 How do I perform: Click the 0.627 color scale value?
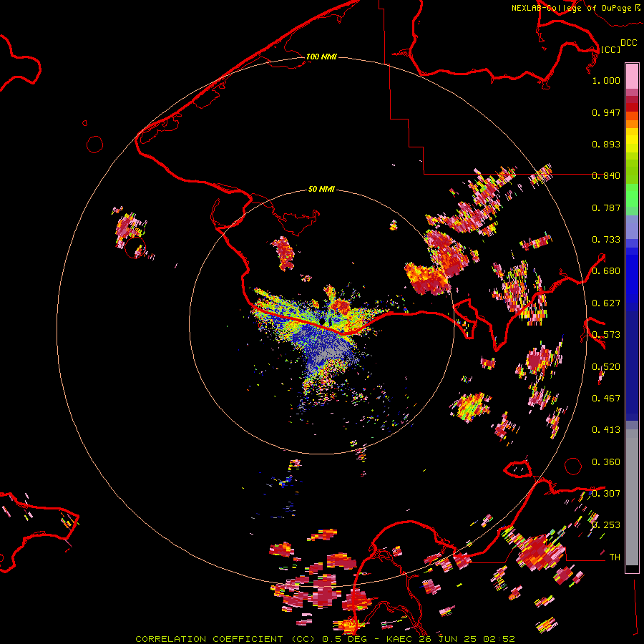[x=606, y=303]
